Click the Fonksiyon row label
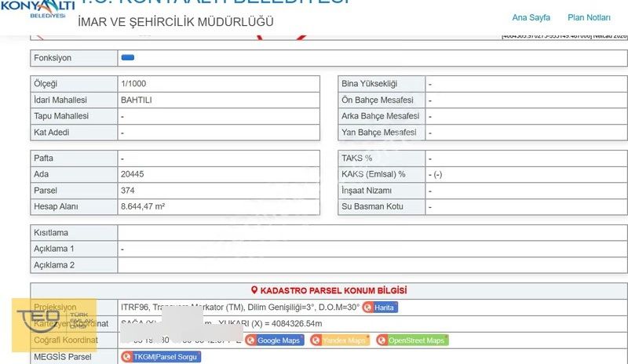Viewport: 628px width, 364px height. (x=53, y=58)
